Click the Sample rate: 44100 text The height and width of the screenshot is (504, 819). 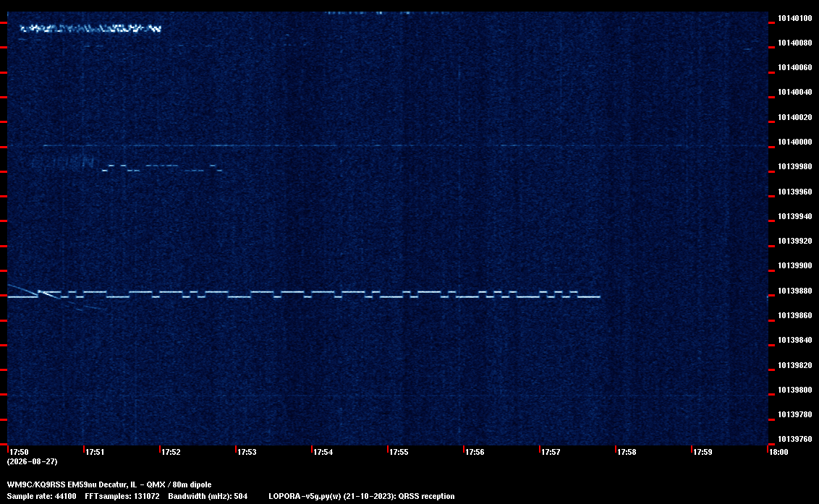point(41,496)
